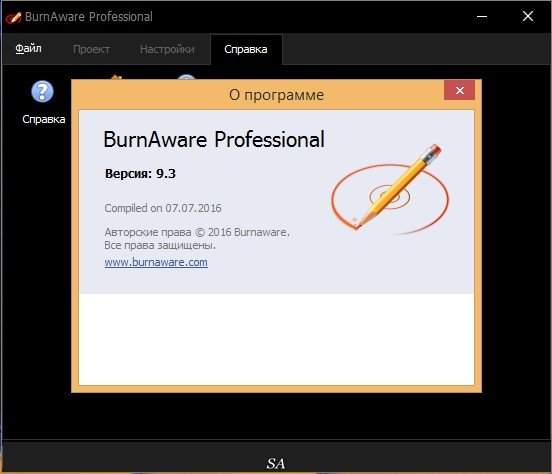Image resolution: width=552 pixels, height=474 pixels.
Task: Close the О программе dialog
Action: click(459, 91)
